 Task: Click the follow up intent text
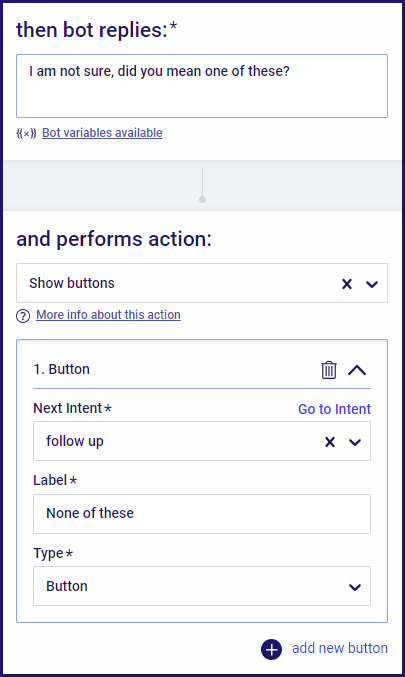[x=75, y=441]
